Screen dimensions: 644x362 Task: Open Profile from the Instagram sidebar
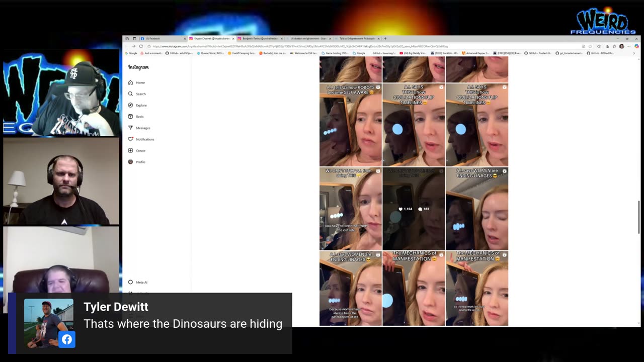137,162
